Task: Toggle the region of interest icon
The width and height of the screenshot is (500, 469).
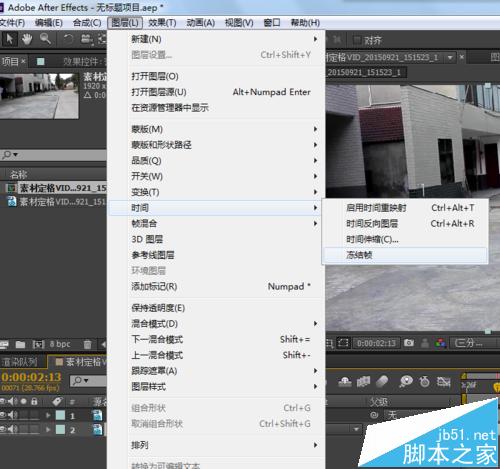Action: 343,343
